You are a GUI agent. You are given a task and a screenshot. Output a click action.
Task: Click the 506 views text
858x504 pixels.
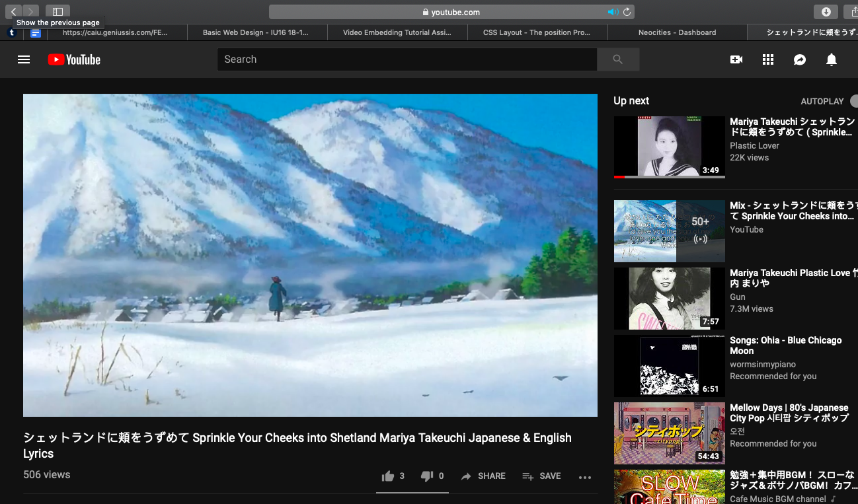click(47, 474)
